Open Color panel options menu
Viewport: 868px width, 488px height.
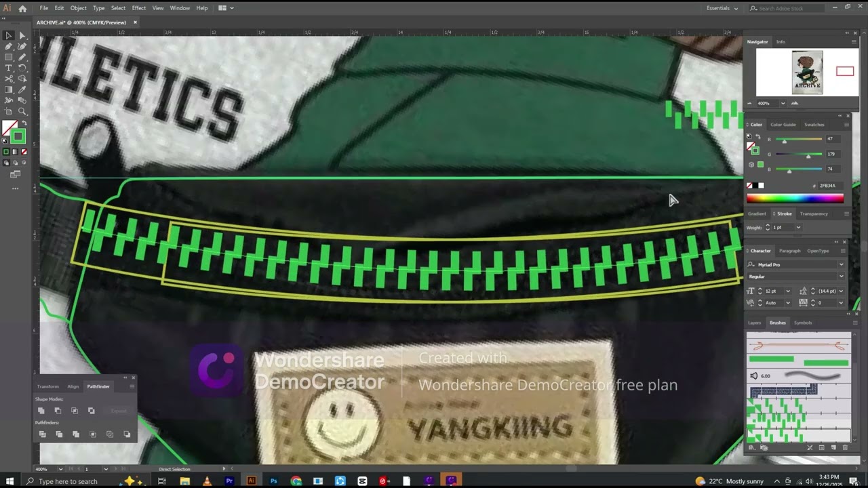pos(846,125)
